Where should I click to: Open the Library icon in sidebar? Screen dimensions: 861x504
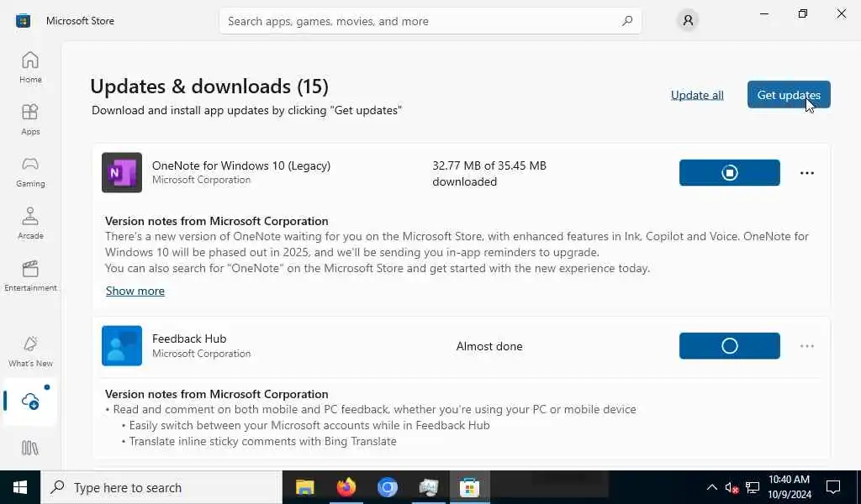pos(30,448)
